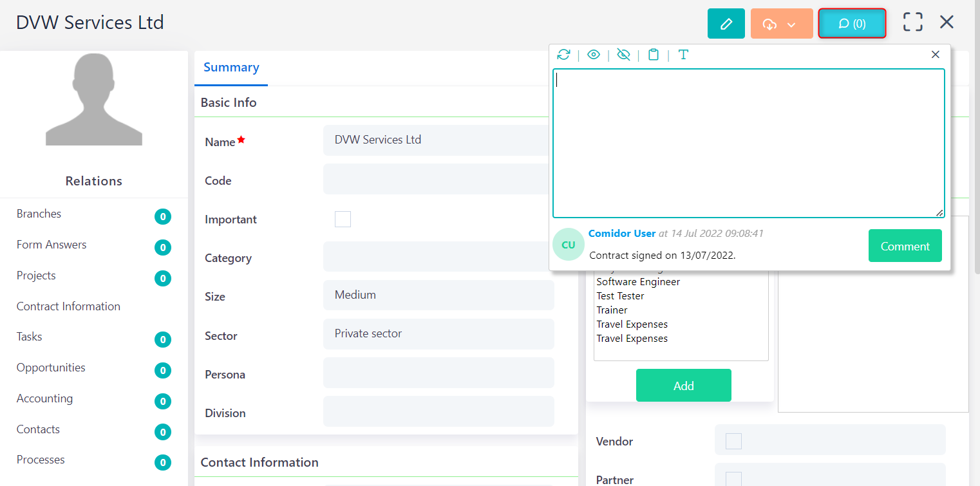Viewport: 980px width, 486px height.
Task: Enter fullscreen using the expand icon
Action: pos(912,22)
